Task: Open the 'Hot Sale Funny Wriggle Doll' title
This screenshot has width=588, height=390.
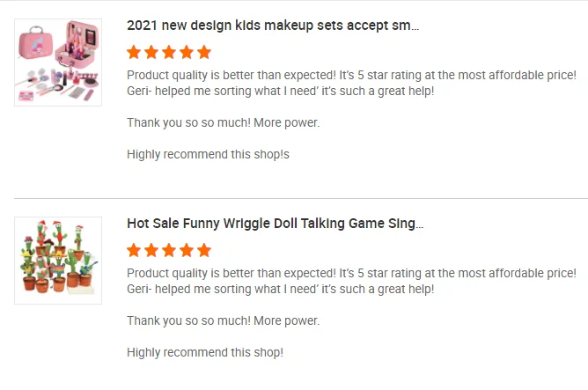Action: coord(276,224)
